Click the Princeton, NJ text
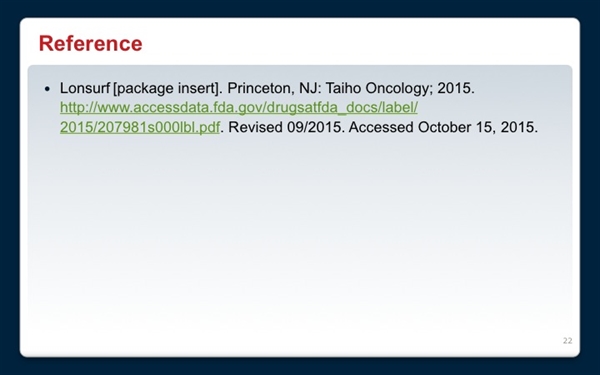This screenshot has height=375, width=600. 273,88
